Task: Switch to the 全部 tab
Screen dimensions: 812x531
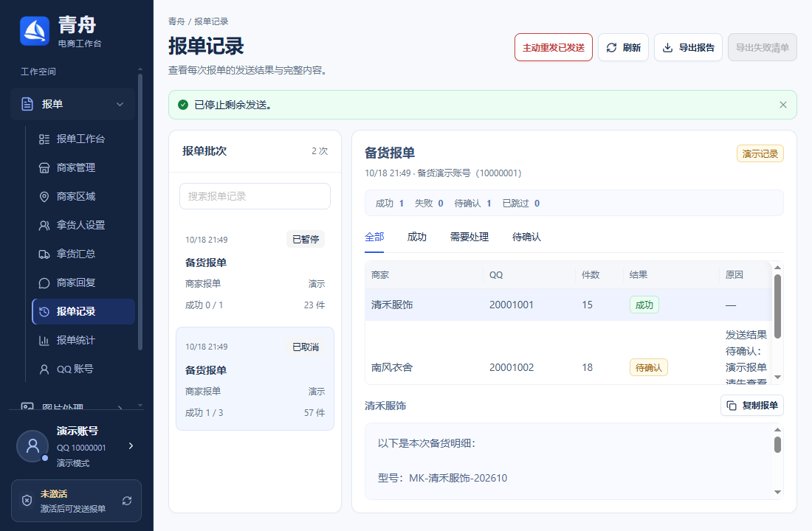Action: [374, 237]
